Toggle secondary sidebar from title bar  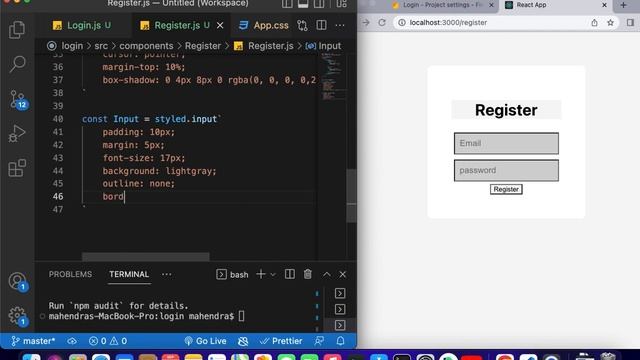[319, 4]
